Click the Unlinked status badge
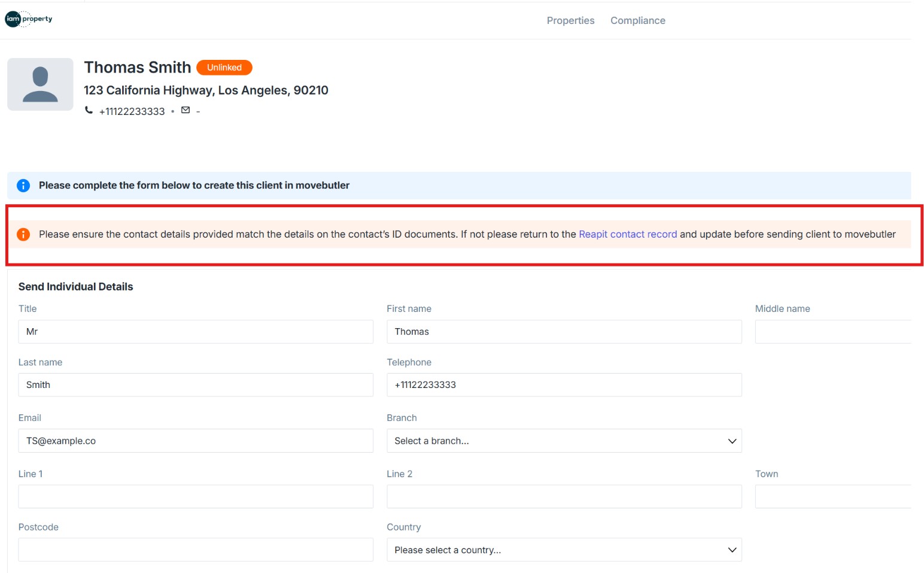 (224, 68)
